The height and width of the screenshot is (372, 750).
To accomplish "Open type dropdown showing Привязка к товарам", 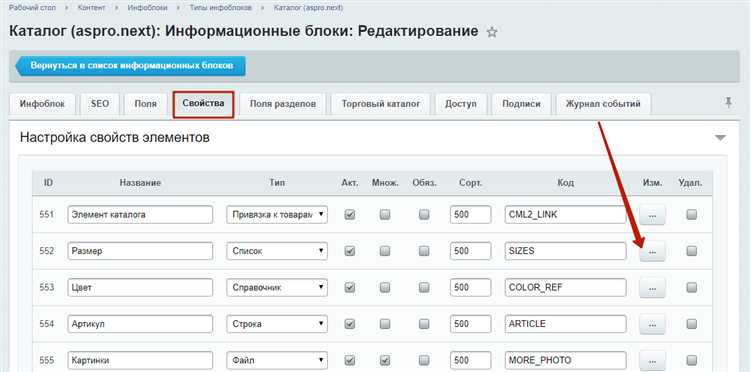I will coord(277,215).
